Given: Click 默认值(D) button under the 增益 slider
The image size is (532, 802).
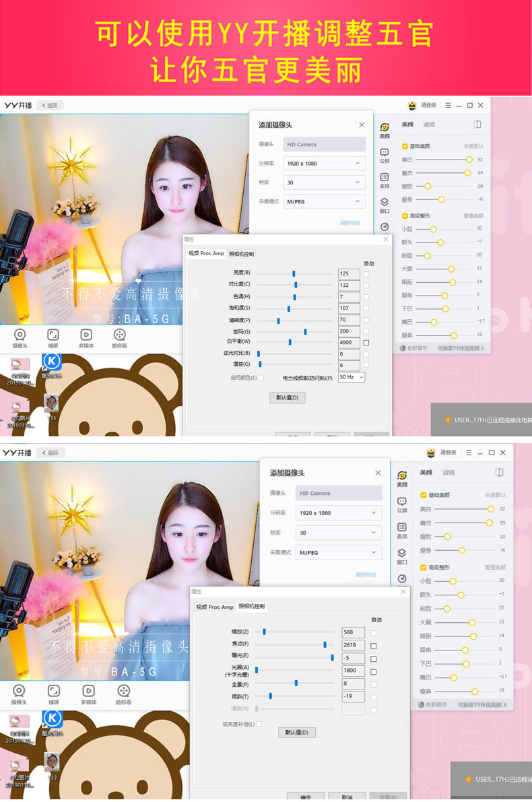Looking at the screenshot, I should click(x=288, y=397).
